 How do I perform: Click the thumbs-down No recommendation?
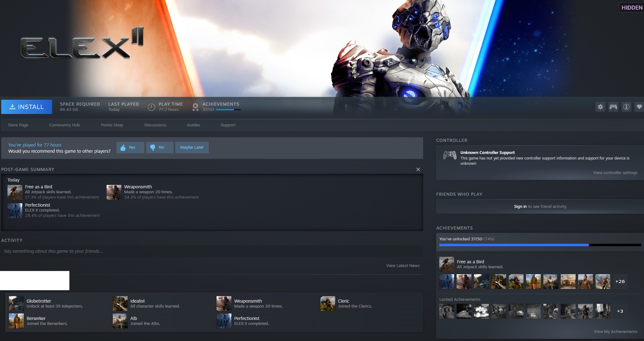pos(160,147)
